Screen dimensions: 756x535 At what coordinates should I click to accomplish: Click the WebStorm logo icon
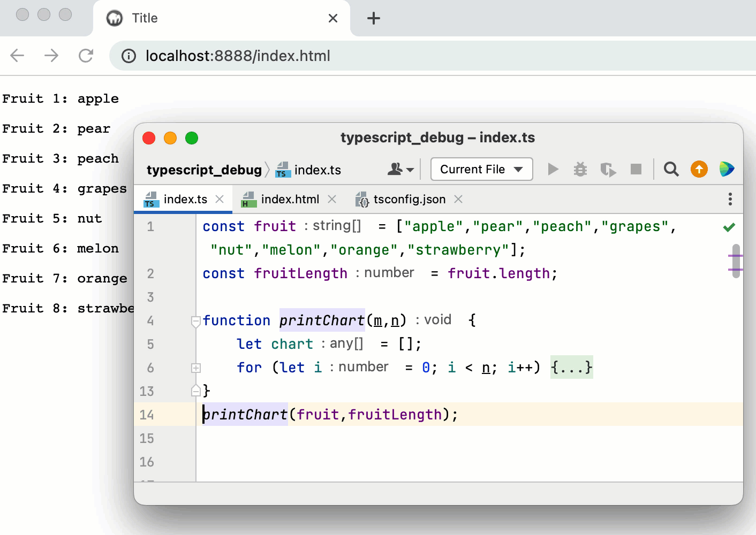pyautogui.click(x=727, y=169)
